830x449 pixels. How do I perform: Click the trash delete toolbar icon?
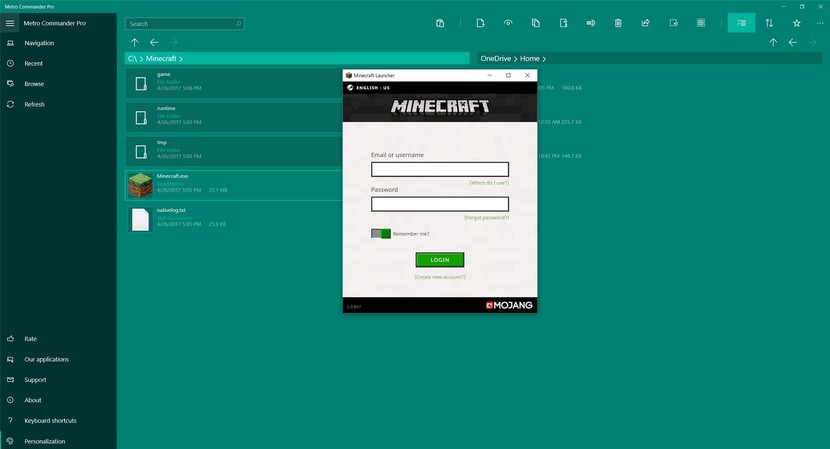pos(618,23)
